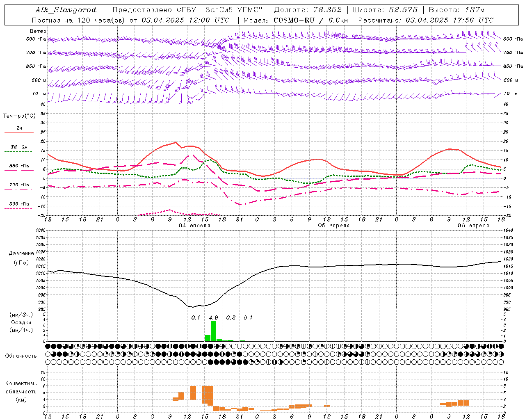This screenshot has height=420, width=525.
Task: Click the 850 гПа temperature legend entry
Action: click(x=19, y=166)
